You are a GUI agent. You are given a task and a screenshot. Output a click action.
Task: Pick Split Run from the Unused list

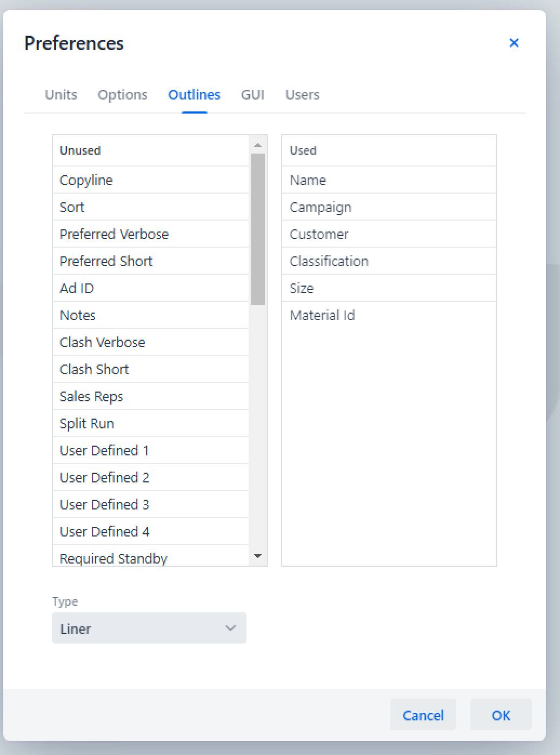tap(87, 423)
